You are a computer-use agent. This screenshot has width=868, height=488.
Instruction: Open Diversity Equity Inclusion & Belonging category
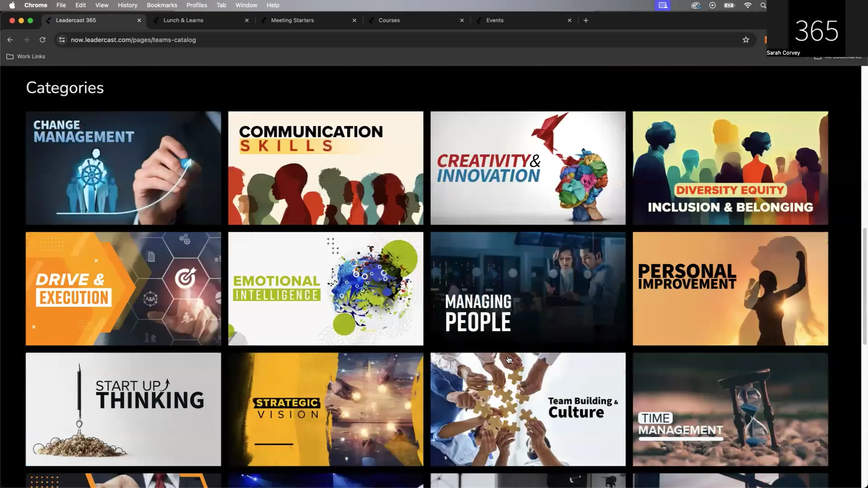(731, 168)
